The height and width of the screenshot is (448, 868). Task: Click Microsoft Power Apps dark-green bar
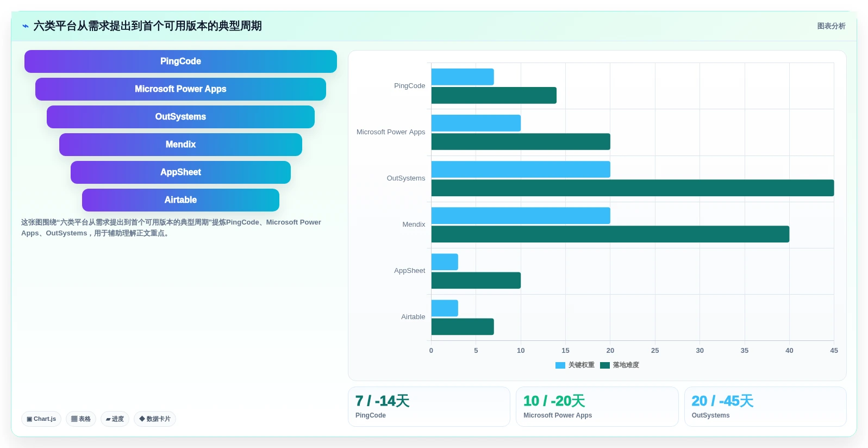(521, 141)
